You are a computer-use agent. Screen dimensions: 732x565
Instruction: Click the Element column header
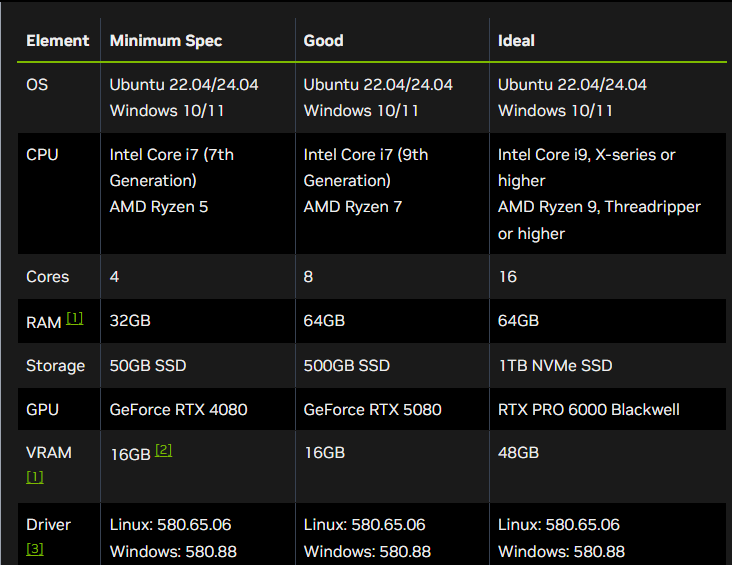coord(57,41)
